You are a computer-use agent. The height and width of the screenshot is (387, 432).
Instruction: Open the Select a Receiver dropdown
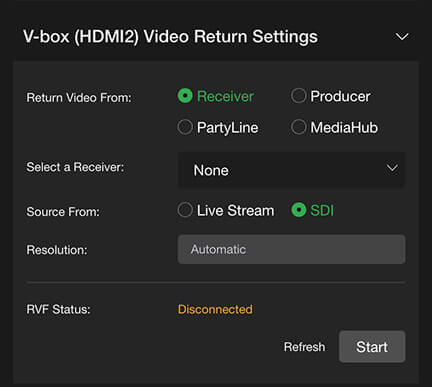point(292,170)
